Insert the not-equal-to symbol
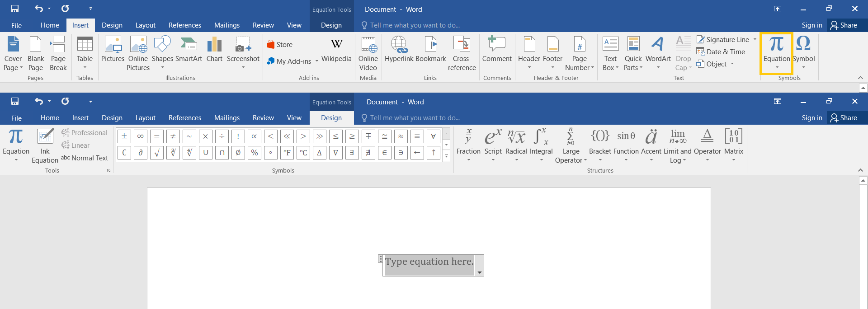 [x=173, y=136]
